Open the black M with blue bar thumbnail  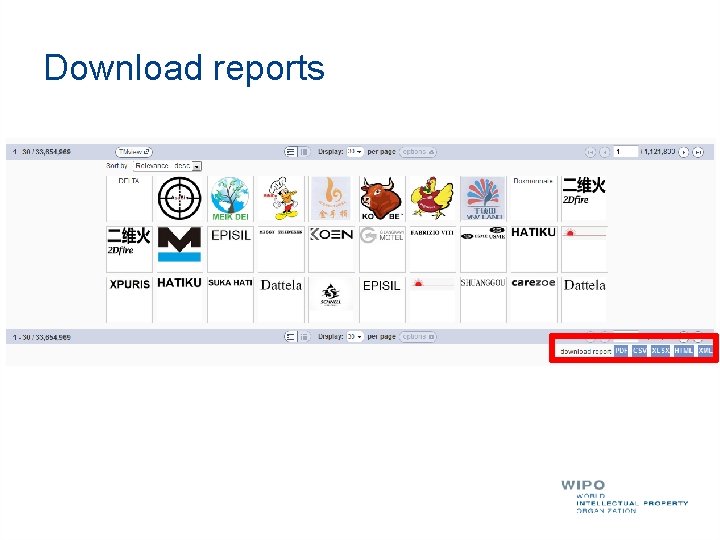tap(180, 249)
